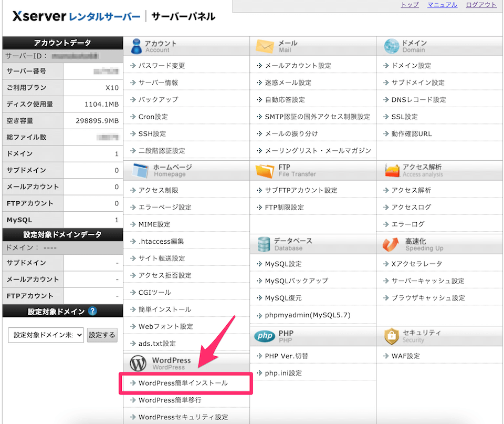Open the MySQL設定 menu item
This screenshot has width=504, height=424.
coord(283,264)
